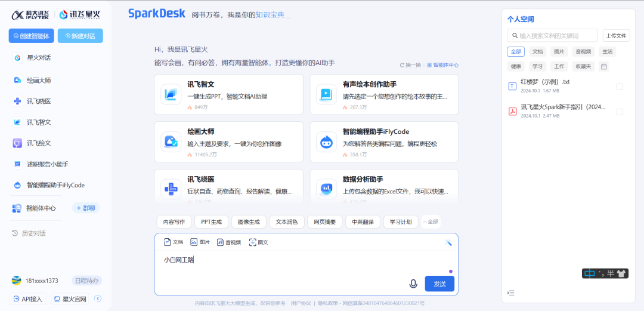The height and width of the screenshot is (311, 644).
Task: Select the 工作 filter tab
Action: tap(559, 66)
